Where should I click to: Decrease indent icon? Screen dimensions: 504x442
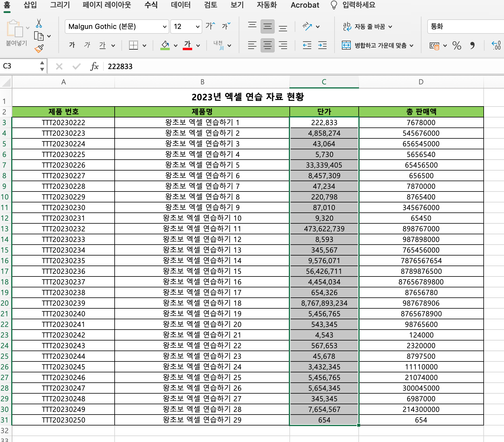307,45
